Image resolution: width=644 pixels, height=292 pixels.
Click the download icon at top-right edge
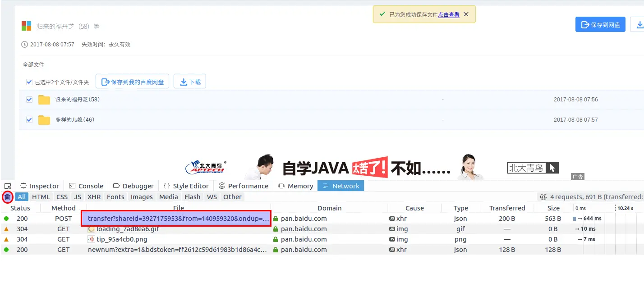tap(641, 24)
